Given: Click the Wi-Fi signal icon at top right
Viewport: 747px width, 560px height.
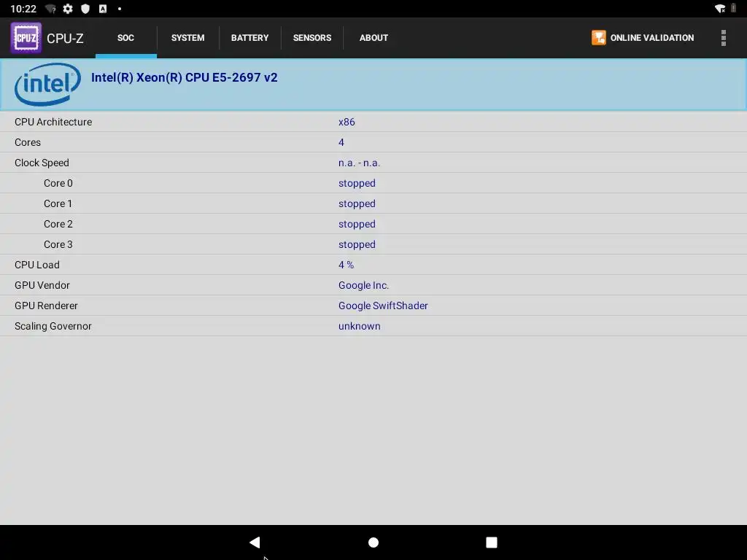Looking at the screenshot, I should click(720, 9).
